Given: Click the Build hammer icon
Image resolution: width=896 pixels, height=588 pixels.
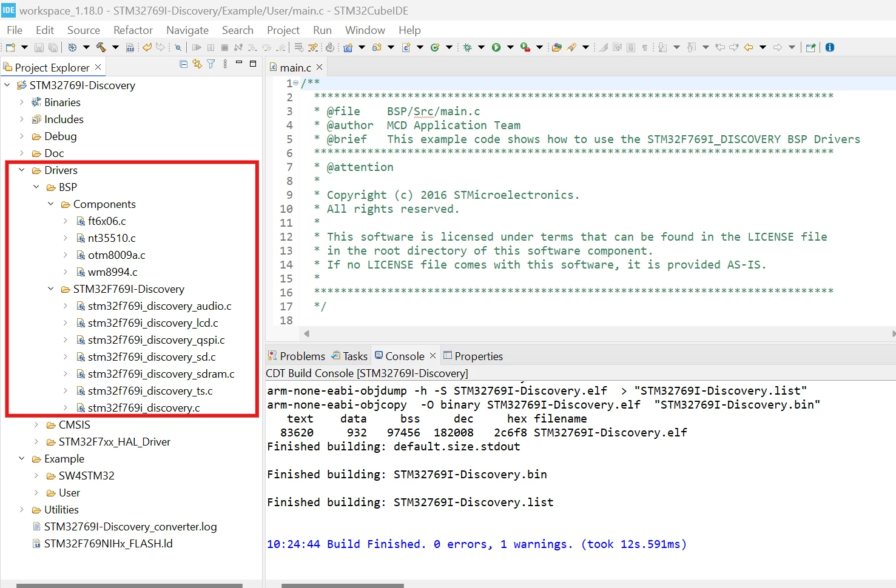Looking at the screenshot, I should [x=101, y=47].
